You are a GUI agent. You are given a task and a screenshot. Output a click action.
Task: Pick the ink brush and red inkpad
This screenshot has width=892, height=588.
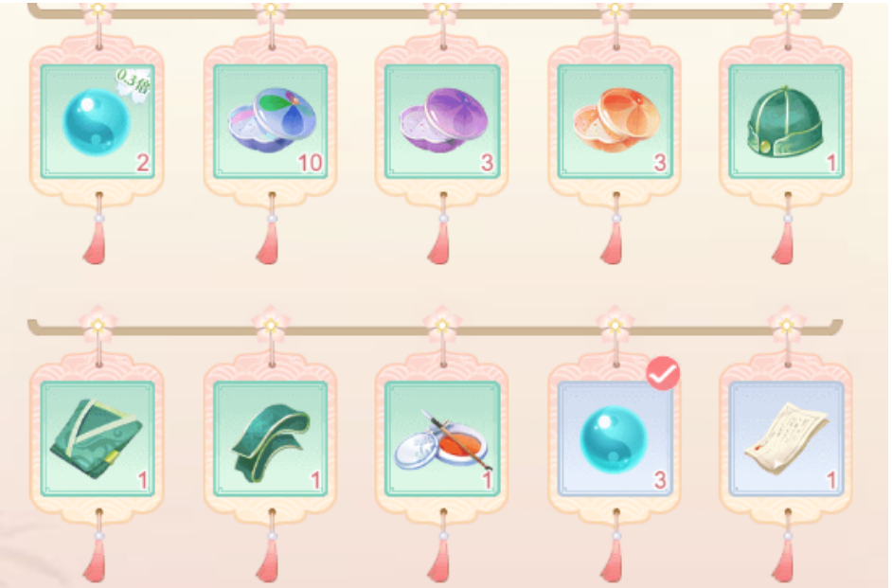442,438
